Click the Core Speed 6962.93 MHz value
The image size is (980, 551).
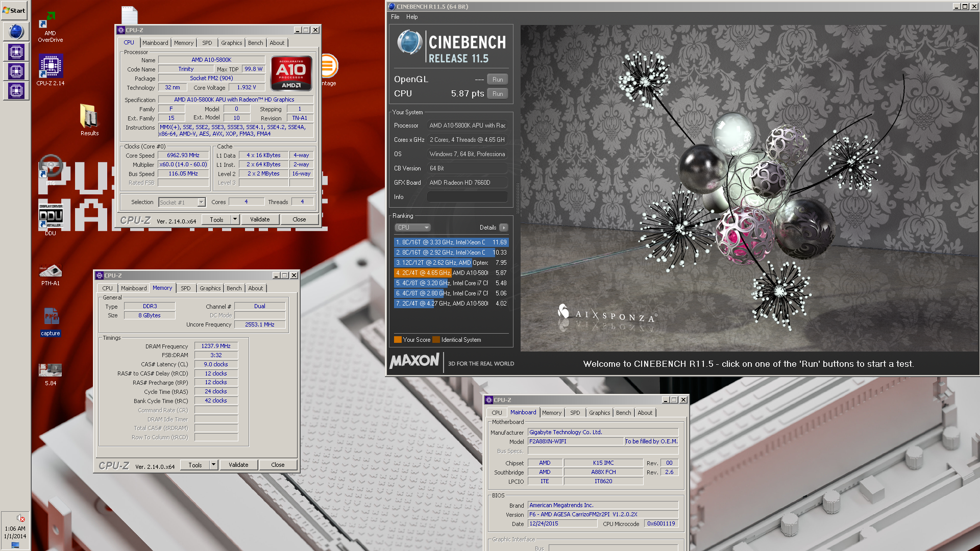[x=183, y=155]
